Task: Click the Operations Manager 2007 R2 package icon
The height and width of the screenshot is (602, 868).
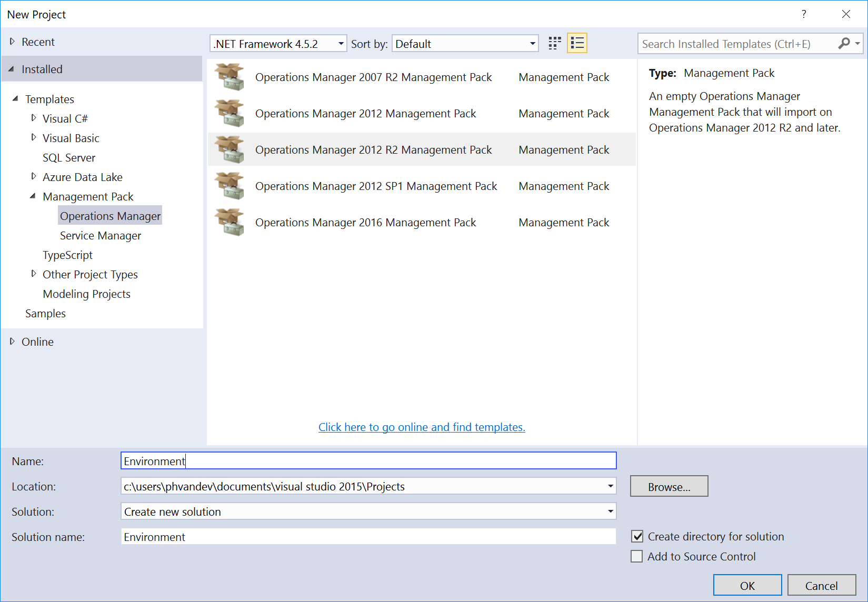Action: [230, 77]
